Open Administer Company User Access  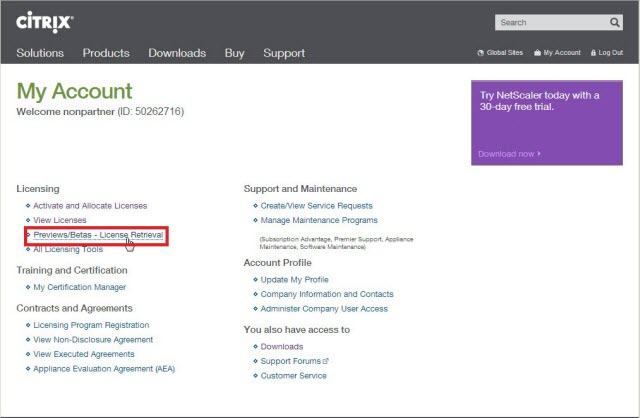pyautogui.click(x=323, y=309)
